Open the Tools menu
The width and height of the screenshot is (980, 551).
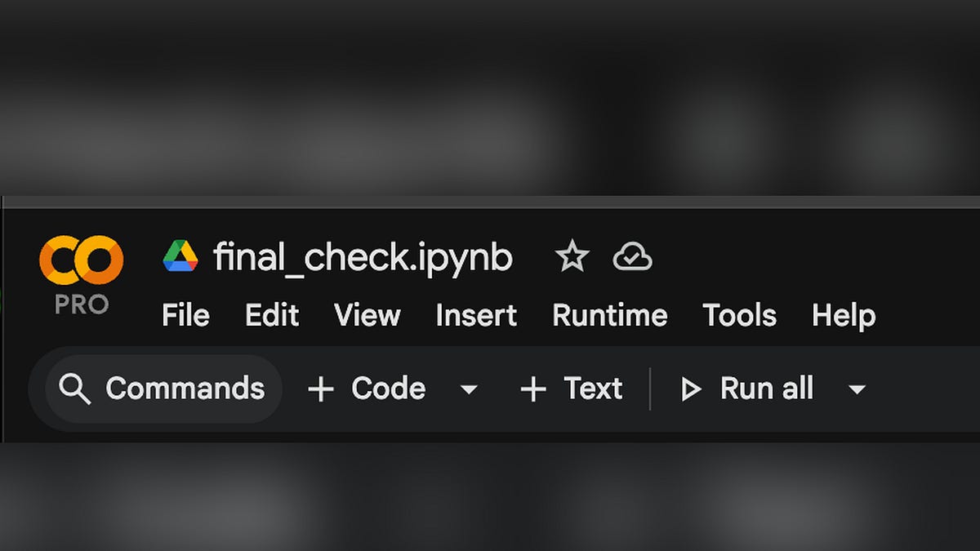coord(739,315)
